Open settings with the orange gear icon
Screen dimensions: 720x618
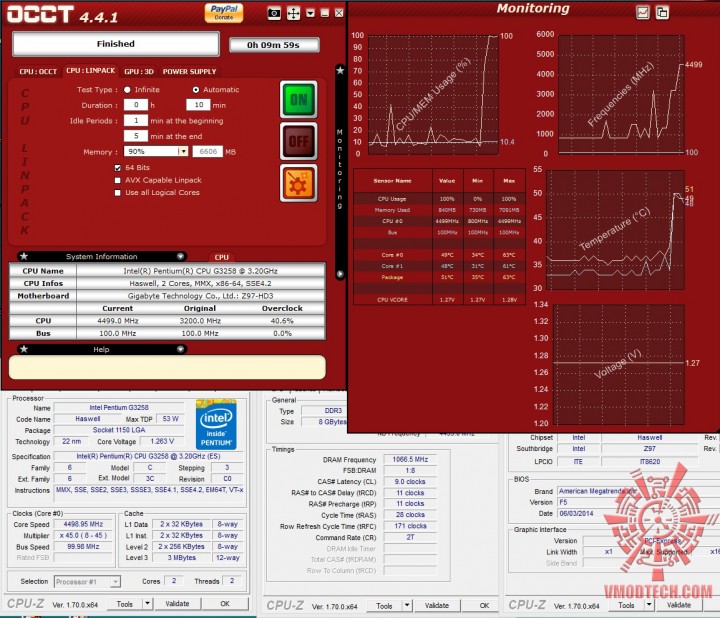pyautogui.click(x=298, y=183)
